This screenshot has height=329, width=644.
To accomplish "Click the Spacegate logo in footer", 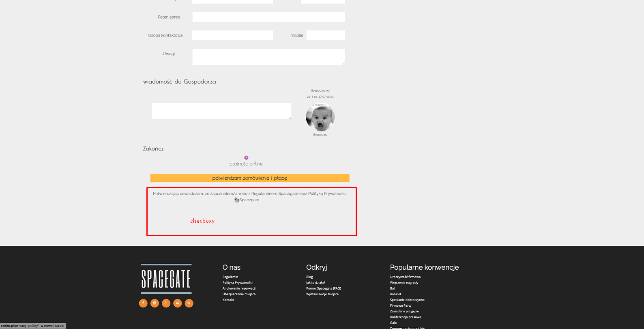I will pos(166,279).
